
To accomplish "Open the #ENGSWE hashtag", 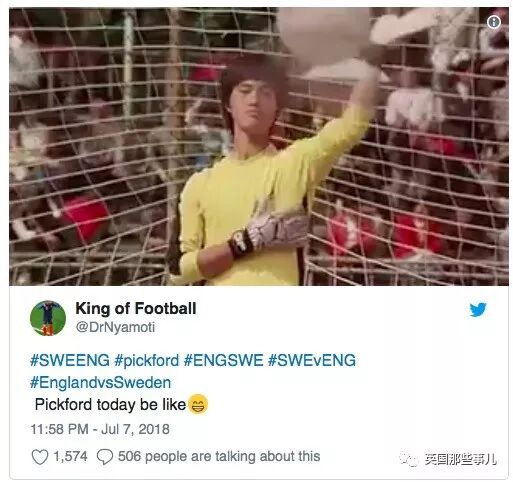I will pos(224,360).
